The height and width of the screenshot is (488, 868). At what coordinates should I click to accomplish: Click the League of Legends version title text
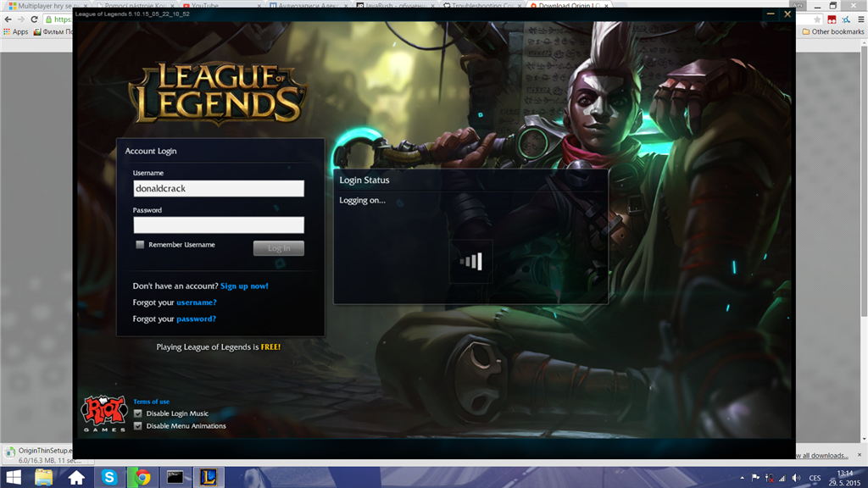(x=132, y=14)
